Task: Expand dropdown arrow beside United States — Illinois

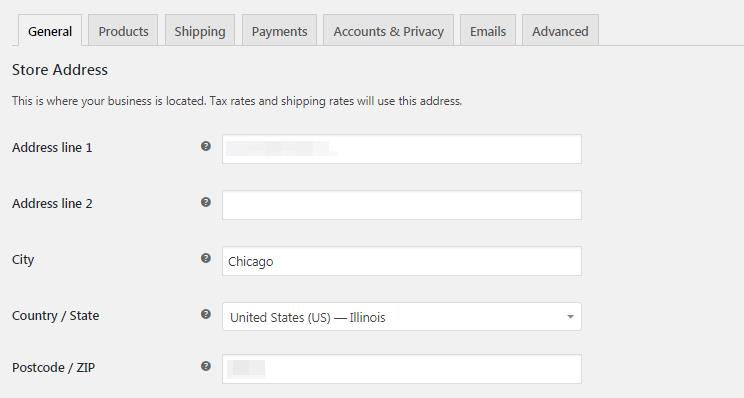Action: [x=570, y=317]
